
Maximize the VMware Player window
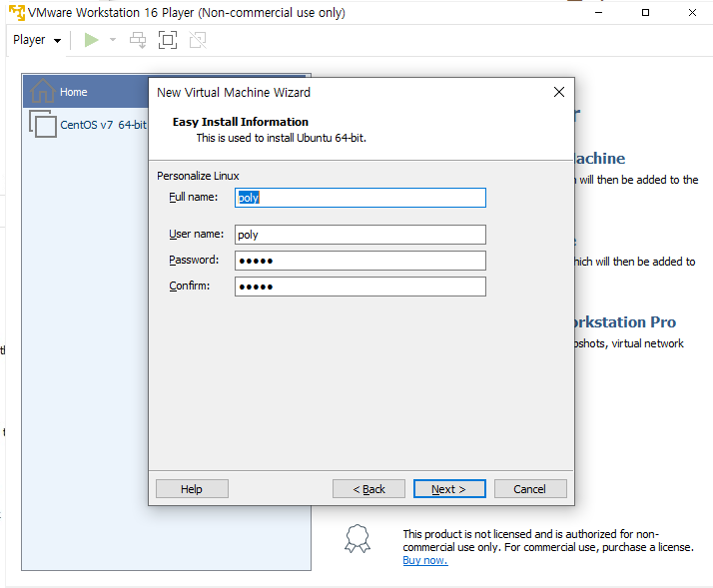[645, 13]
